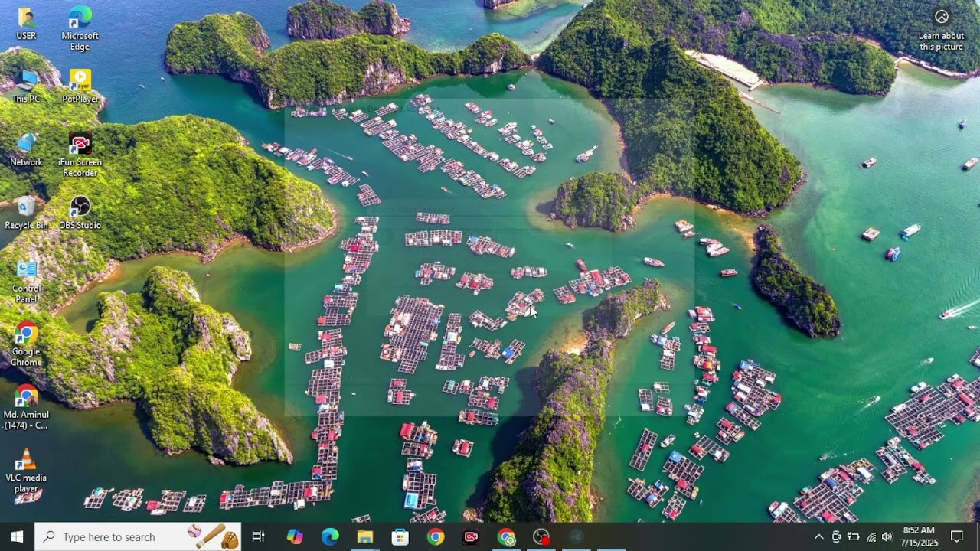Image resolution: width=980 pixels, height=551 pixels.
Task: Click the Type here to search box
Action: pyautogui.click(x=138, y=537)
